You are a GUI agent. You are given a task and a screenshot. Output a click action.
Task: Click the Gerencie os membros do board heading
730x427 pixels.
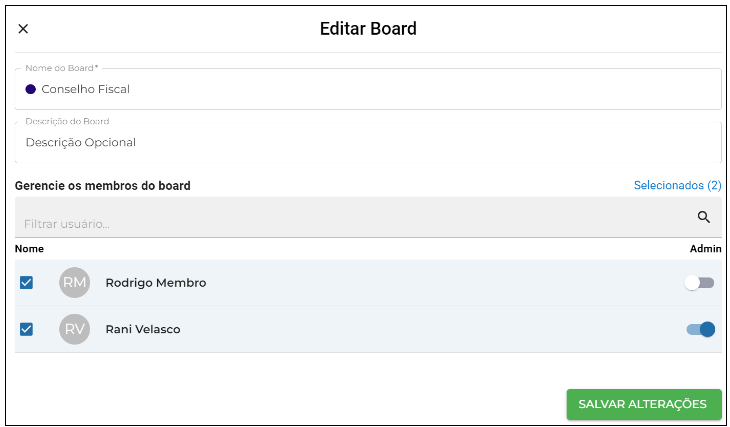[103, 186]
